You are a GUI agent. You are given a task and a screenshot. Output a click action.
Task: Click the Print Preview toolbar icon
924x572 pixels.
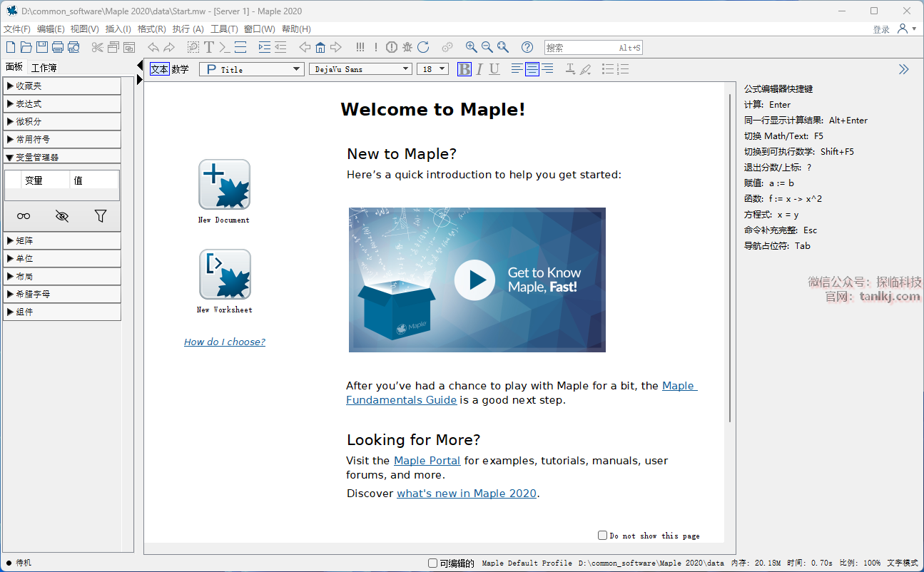73,48
